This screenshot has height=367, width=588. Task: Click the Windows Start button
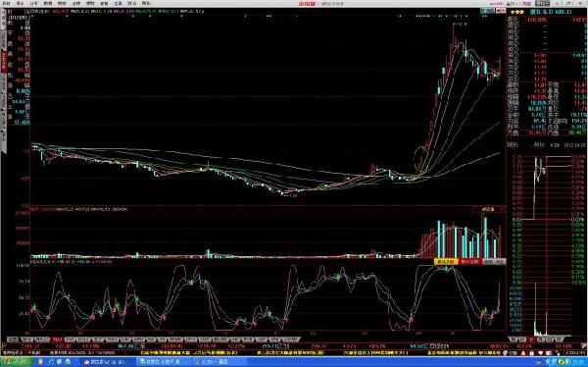pos(17,362)
